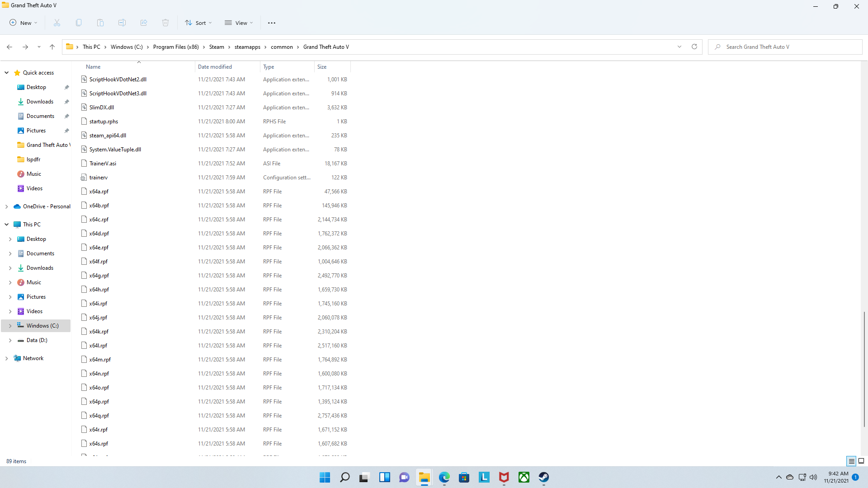The width and height of the screenshot is (868, 488).
Task: Open Microsoft Edge from the taskbar
Action: point(444,477)
